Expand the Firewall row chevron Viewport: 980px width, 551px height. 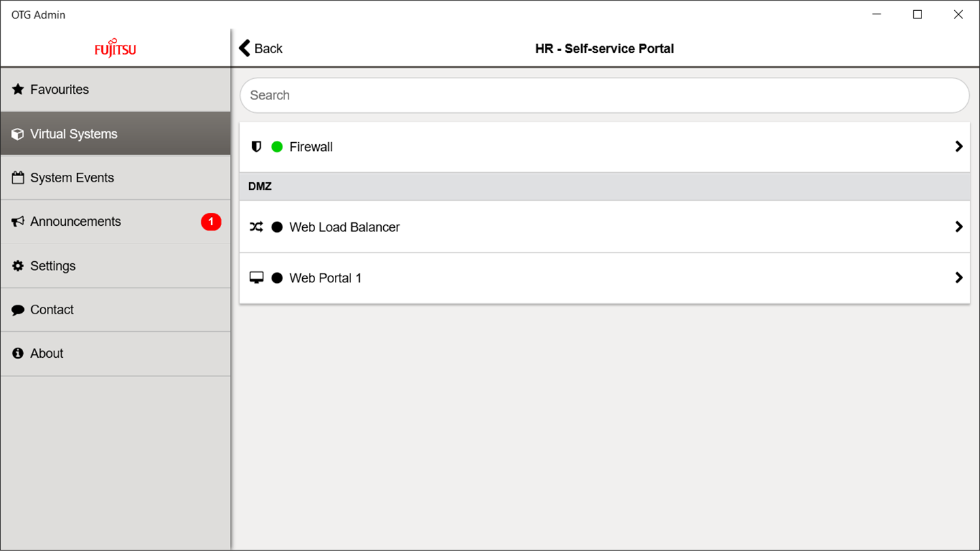pyautogui.click(x=959, y=146)
